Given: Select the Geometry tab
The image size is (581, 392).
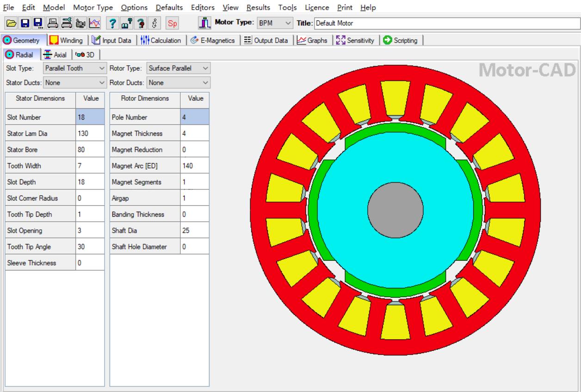Looking at the screenshot, I should coord(24,40).
